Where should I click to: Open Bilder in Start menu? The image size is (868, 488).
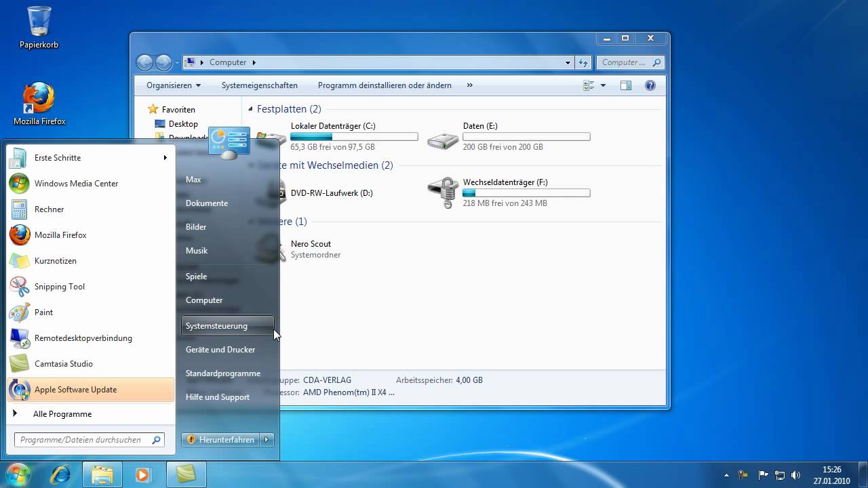click(x=196, y=227)
